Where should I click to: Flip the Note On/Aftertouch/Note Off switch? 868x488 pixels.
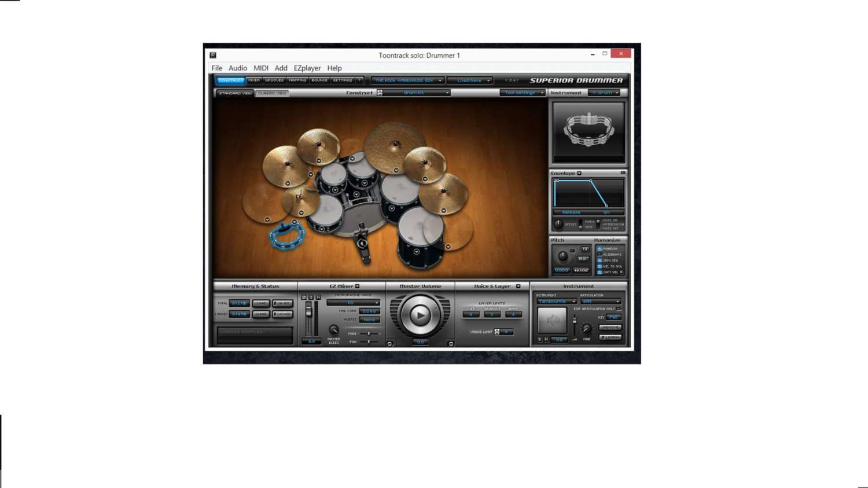598,224
